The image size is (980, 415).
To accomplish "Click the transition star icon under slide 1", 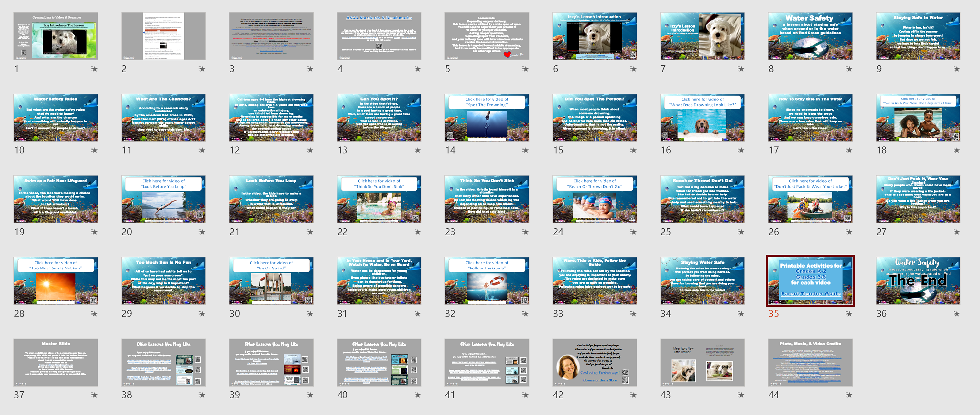I will 94,69.
